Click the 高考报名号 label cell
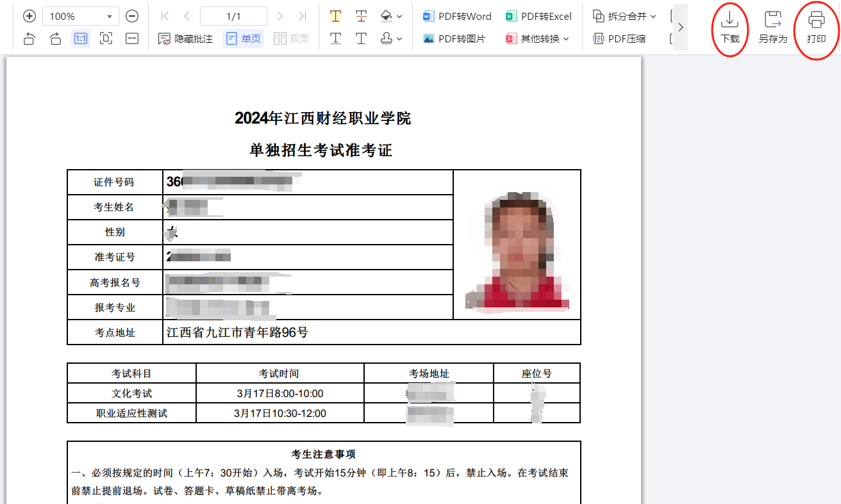Viewport: 841px width, 504px height. coord(114,282)
